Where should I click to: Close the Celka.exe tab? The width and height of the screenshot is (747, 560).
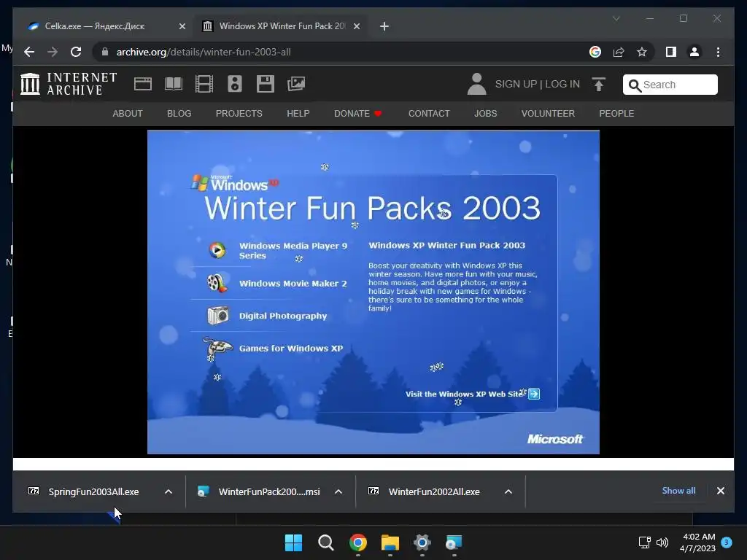click(182, 26)
